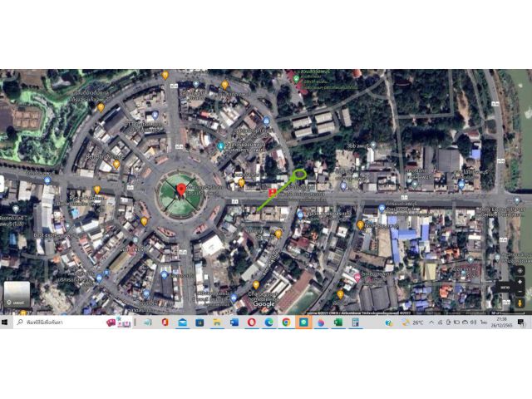532x399 pixels.
Task: Open Street View with the yellow Pegman
Action: (520, 303)
